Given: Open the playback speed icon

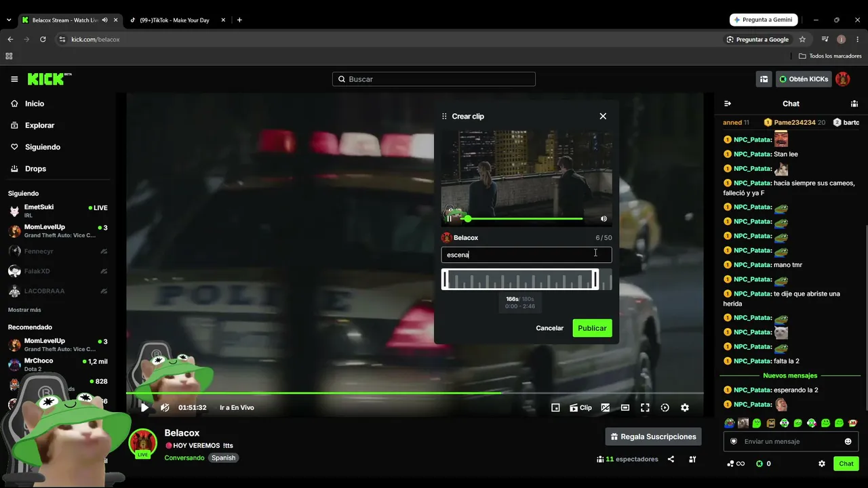Looking at the screenshot, I should [x=665, y=407].
